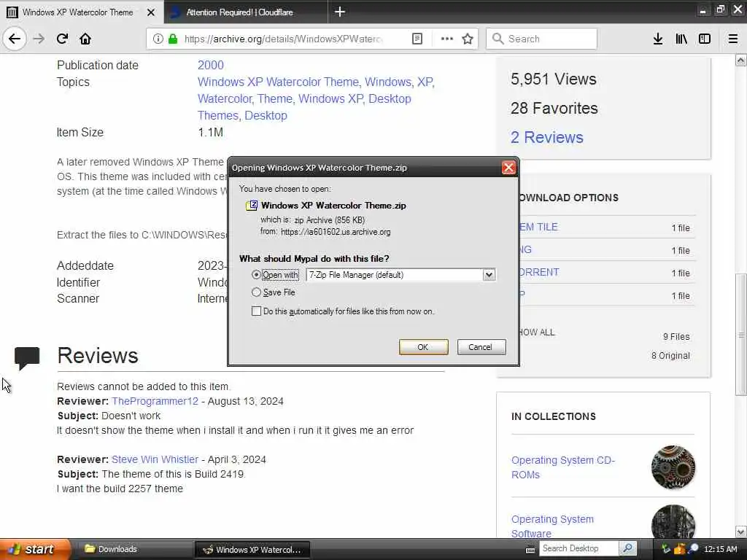Check Do this automatically for files

click(x=256, y=311)
